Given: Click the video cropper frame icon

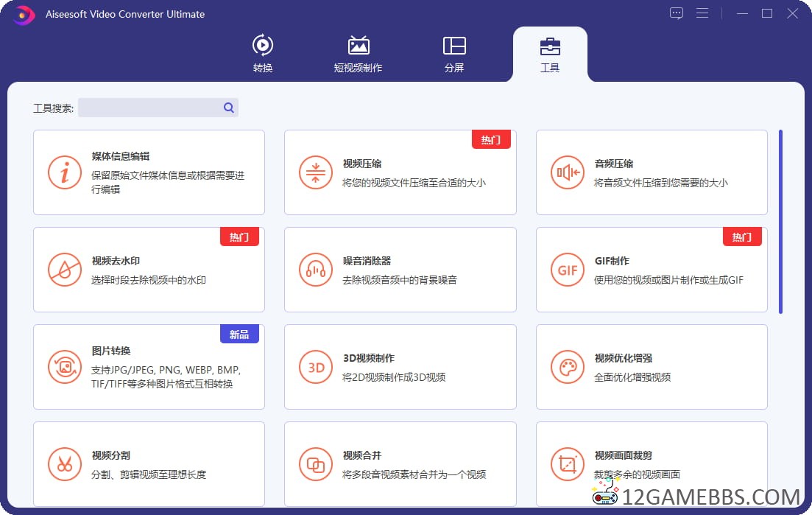Looking at the screenshot, I should tap(567, 464).
